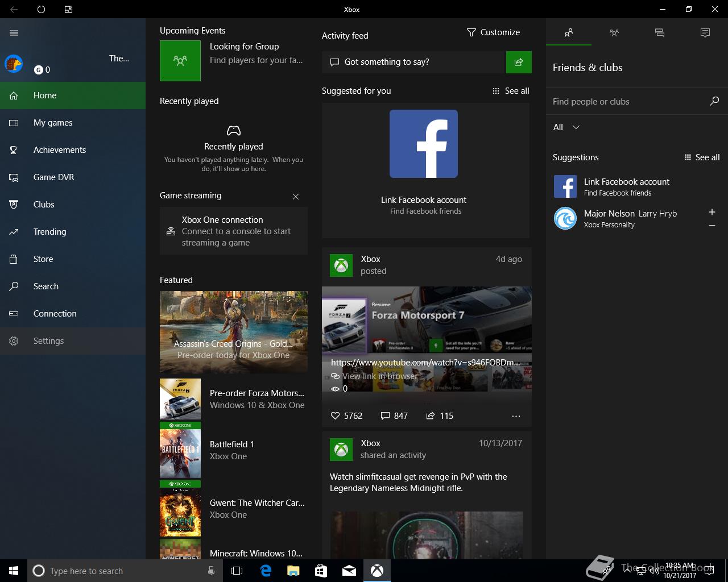728x582 pixels.
Task: Click the Looking for Group green tile
Action: (180, 61)
